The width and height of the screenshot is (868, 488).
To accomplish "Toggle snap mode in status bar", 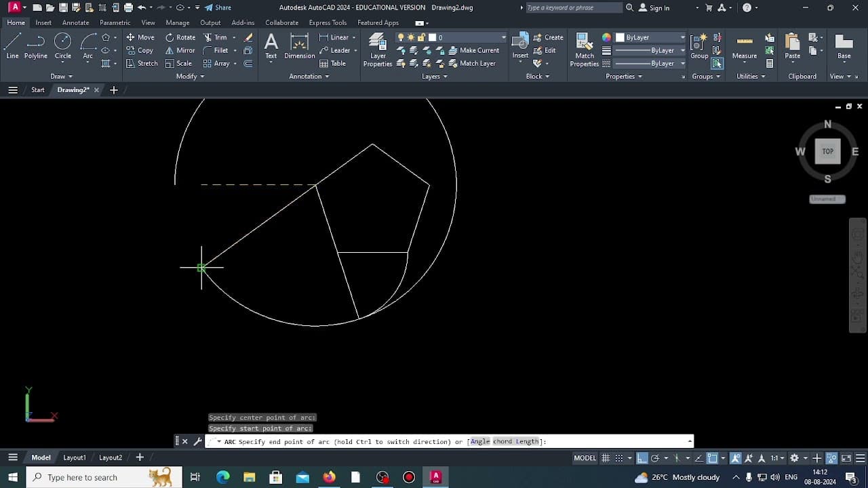I will [x=618, y=457].
